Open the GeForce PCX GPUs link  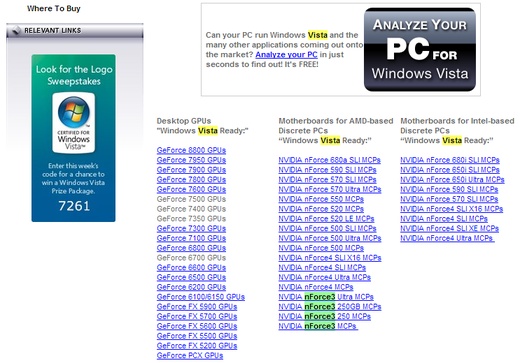pos(190,356)
